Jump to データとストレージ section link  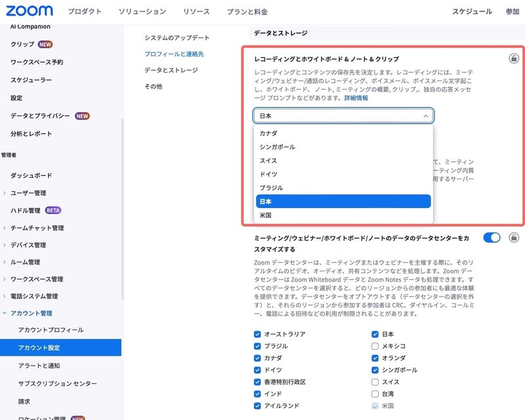tap(171, 70)
